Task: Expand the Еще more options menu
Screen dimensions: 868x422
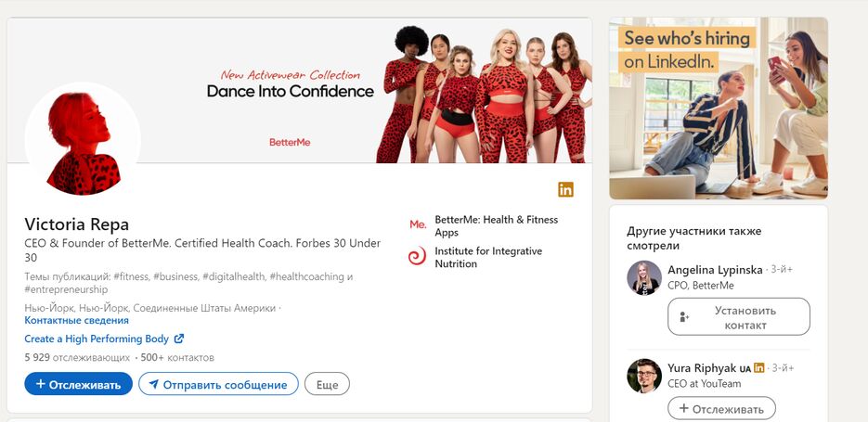Action: [327, 384]
